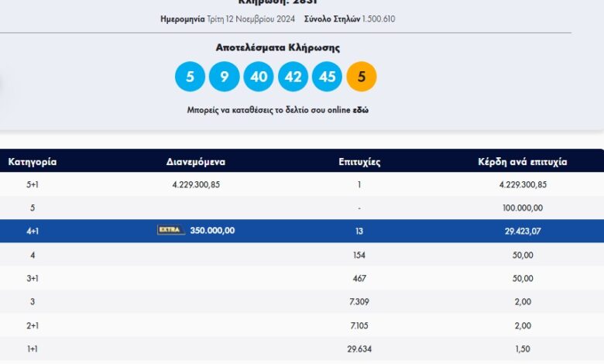Select the 100.000,00 prize in row 5
The image size is (604, 364).
click(x=523, y=208)
